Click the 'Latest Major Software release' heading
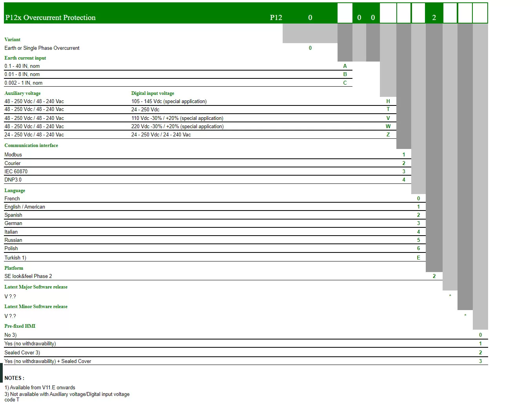The image size is (532, 403). coord(36,287)
